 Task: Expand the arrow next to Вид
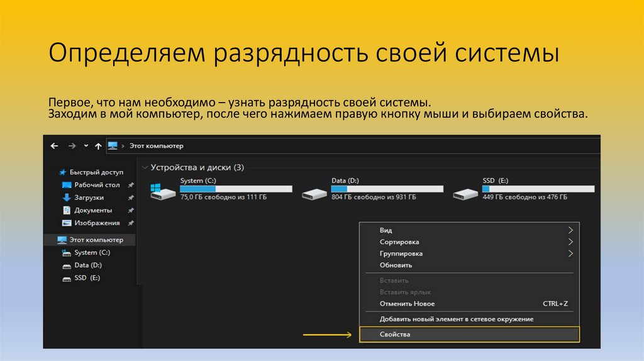(x=570, y=230)
